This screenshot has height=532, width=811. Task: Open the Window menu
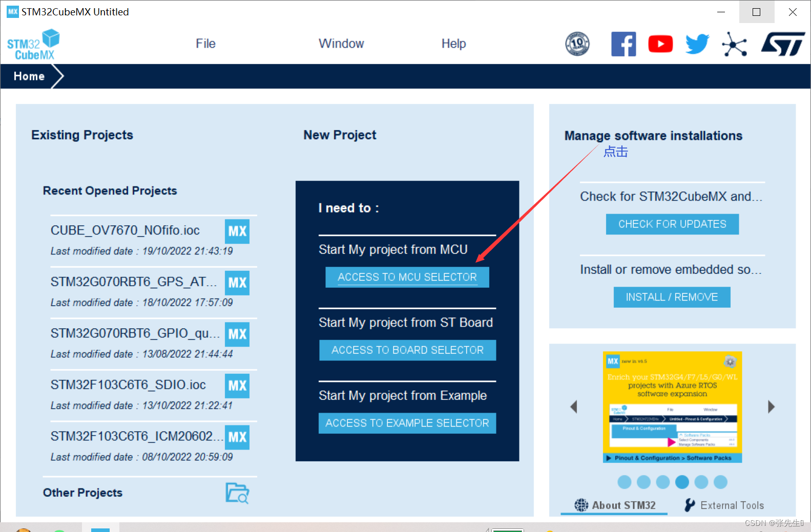(341, 44)
